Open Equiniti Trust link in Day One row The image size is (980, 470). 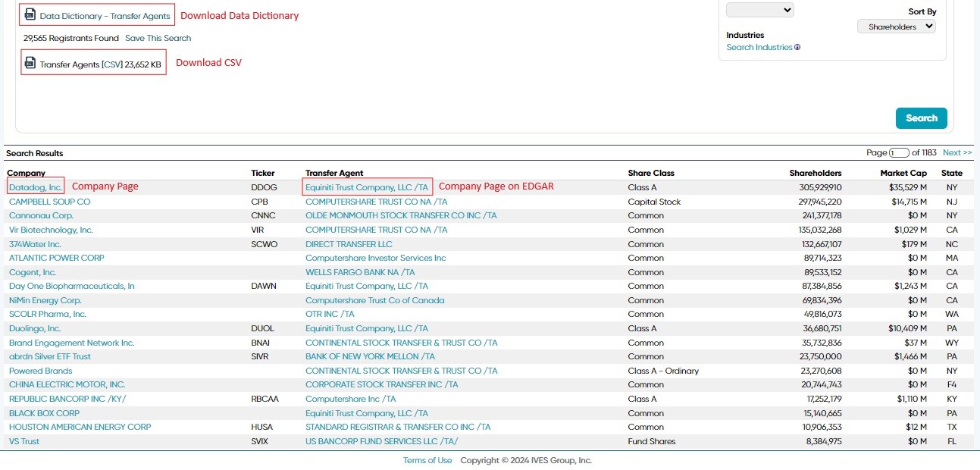tap(367, 286)
